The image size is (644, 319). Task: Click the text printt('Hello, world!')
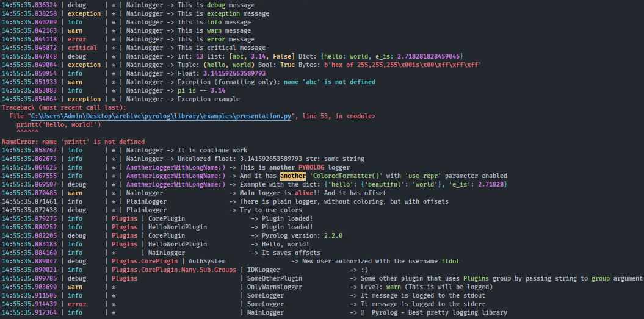pyautogui.click(x=59, y=125)
